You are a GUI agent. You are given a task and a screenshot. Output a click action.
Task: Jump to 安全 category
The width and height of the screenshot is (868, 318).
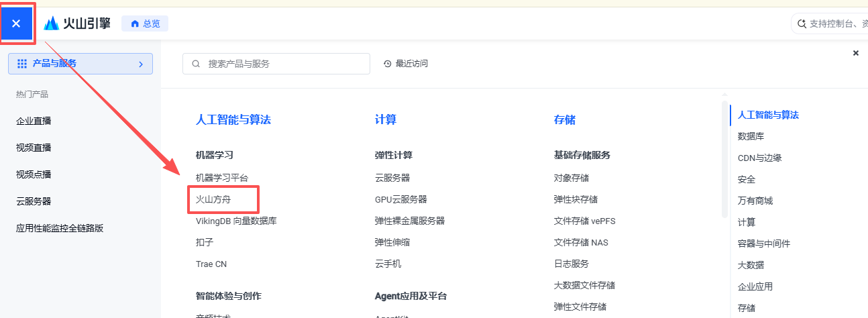(747, 179)
